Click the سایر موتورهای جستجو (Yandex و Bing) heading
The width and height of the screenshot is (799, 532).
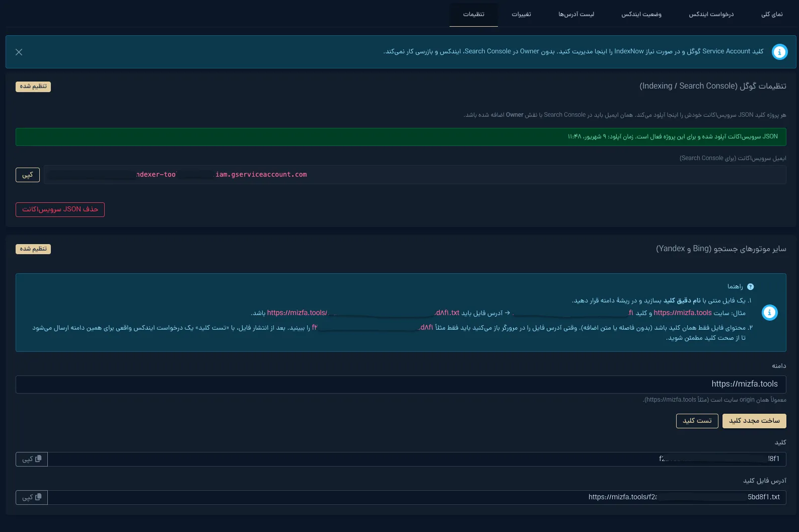tap(721, 249)
